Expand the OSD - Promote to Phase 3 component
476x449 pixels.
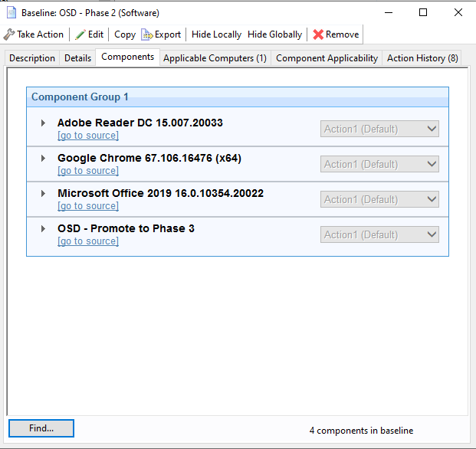click(43, 228)
